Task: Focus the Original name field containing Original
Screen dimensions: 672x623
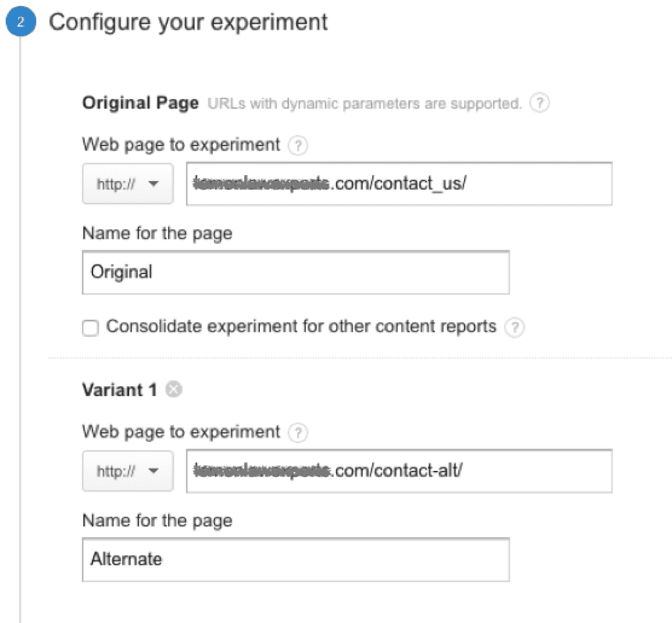Action: (296, 272)
